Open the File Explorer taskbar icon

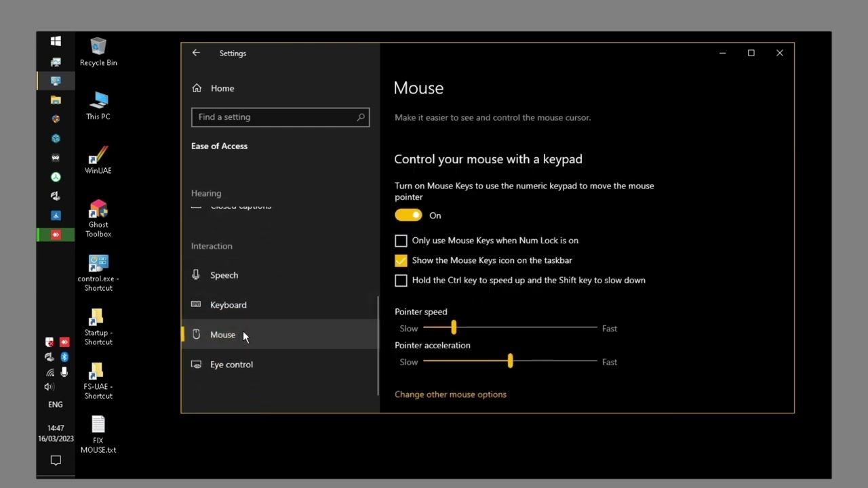pos(56,100)
